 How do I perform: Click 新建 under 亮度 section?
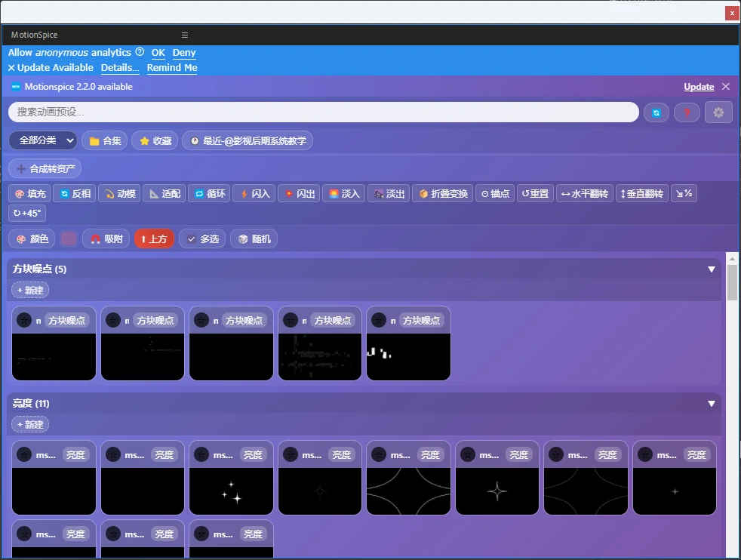click(x=30, y=424)
